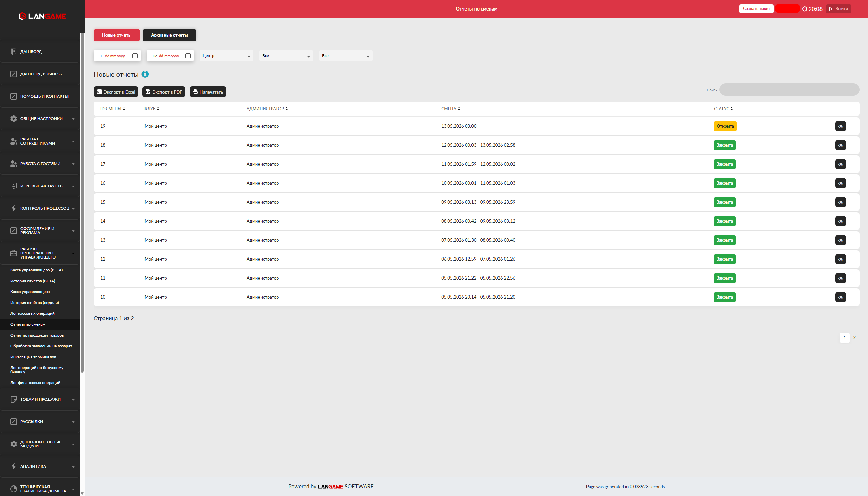Switch to Архивные отчеты tab

point(169,35)
